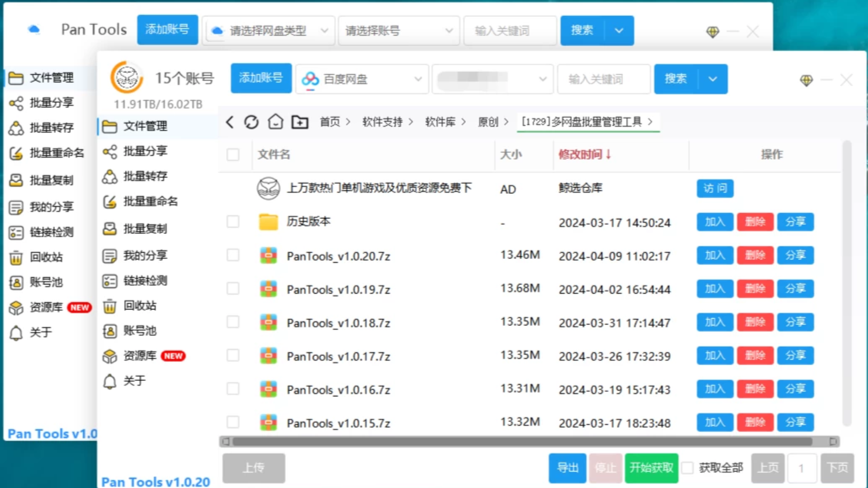Check the box for 历史版本 folder
Image resolution: width=868 pixels, height=488 pixels.
pyautogui.click(x=233, y=222)
